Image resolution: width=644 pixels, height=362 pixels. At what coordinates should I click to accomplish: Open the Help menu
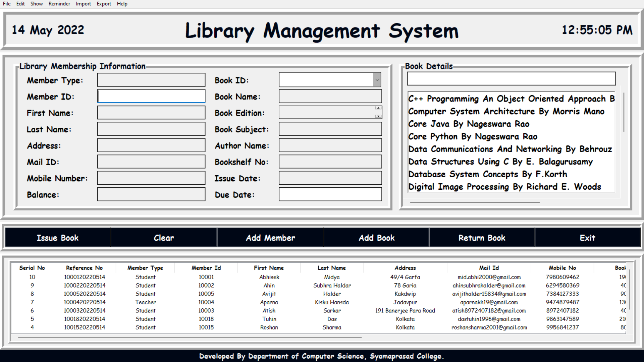(122, 4)
